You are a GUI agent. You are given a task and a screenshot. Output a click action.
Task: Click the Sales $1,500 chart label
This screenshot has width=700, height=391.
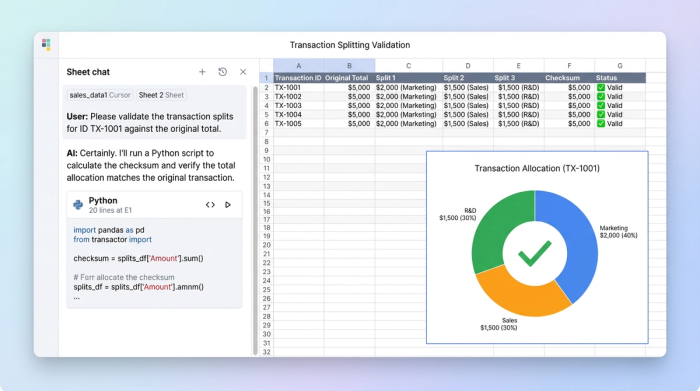499,324
